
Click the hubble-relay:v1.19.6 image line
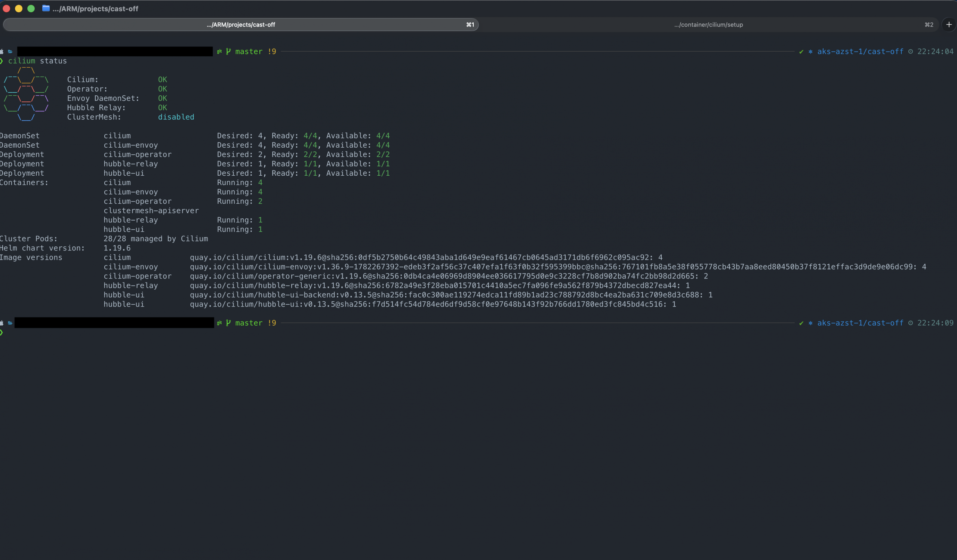440,286
